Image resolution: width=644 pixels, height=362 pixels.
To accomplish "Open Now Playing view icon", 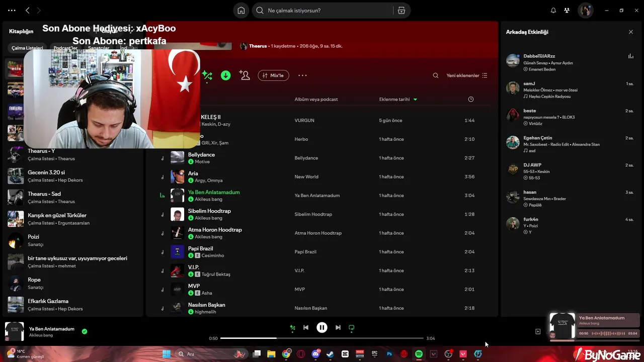I will pos(538,331).
